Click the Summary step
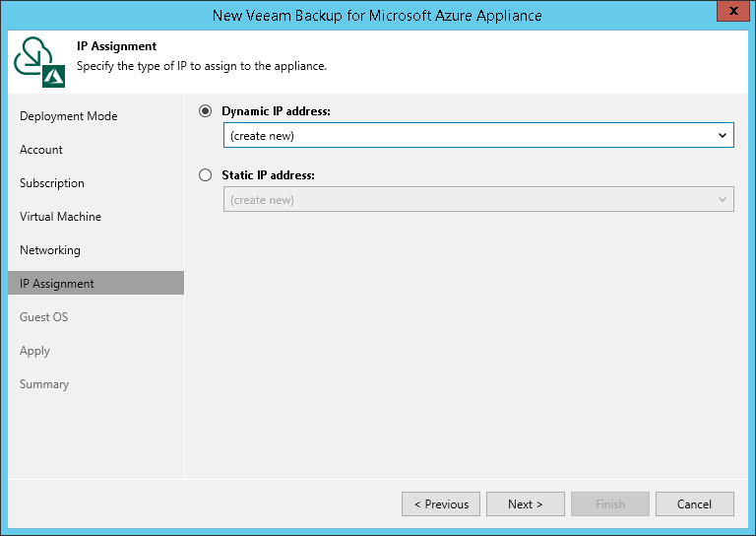The width and height of the screenshot is (756, 536). point(44,384)
